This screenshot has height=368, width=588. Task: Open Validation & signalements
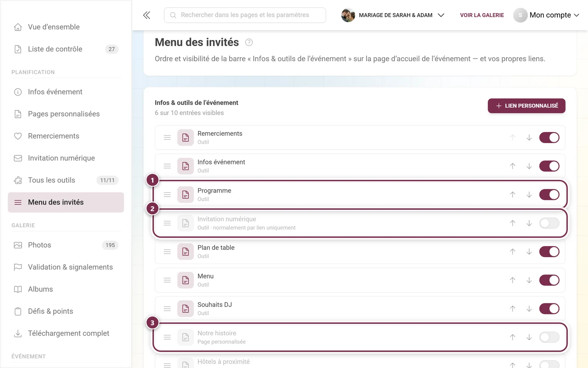pos(66,267)
